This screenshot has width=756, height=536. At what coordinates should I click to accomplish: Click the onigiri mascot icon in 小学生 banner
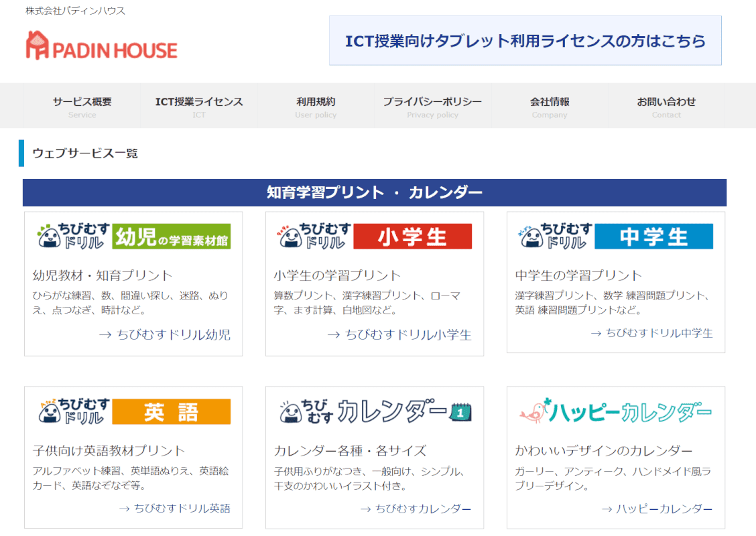click(x=290, y=237)
